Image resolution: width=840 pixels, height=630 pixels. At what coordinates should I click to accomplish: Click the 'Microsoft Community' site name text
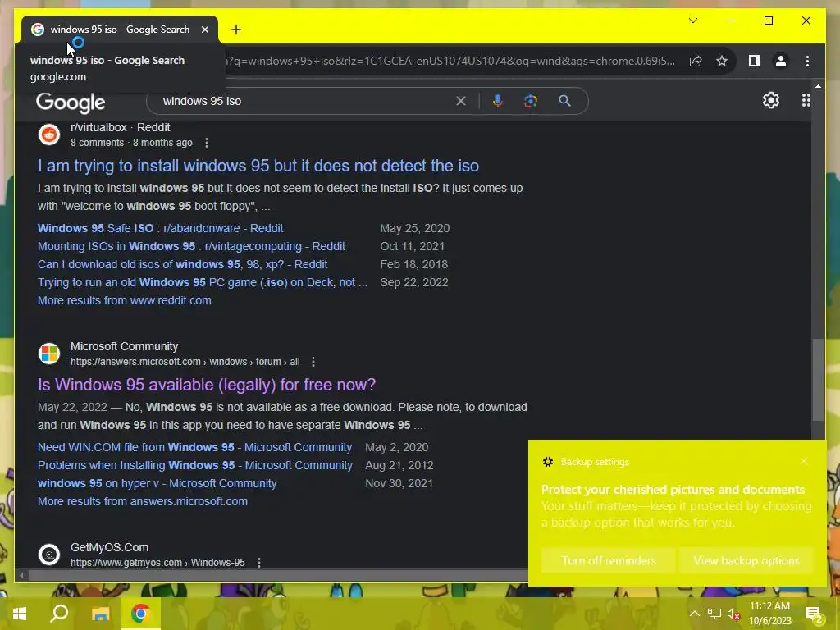pyautogui.click(x=125, y=347)
